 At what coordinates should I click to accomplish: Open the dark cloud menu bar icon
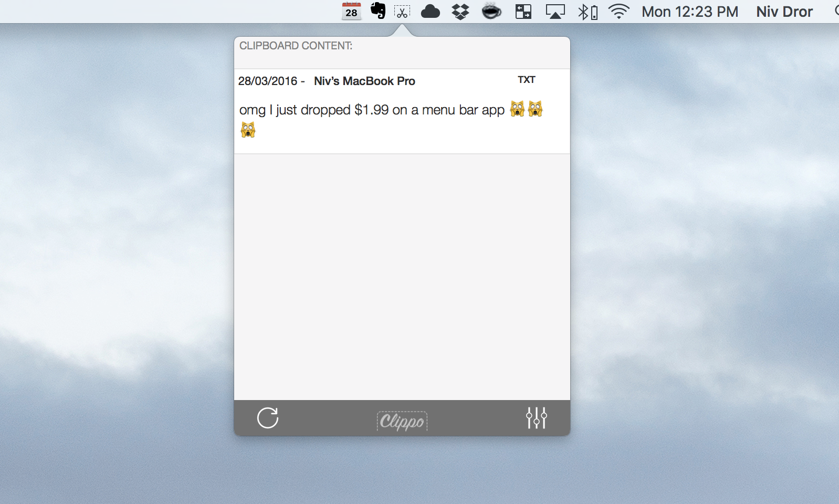tap(431, 12)
